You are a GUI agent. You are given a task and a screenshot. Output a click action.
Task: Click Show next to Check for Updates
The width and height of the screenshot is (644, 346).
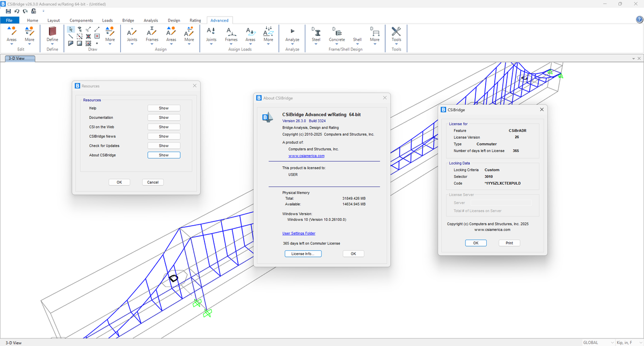[164, 146]
